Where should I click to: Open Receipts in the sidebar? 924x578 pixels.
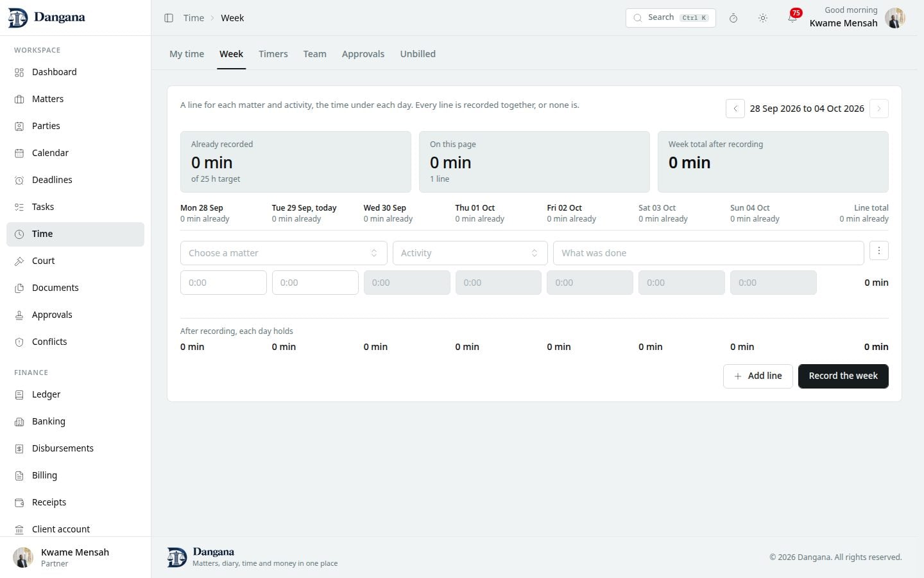[x=75, y=502]
